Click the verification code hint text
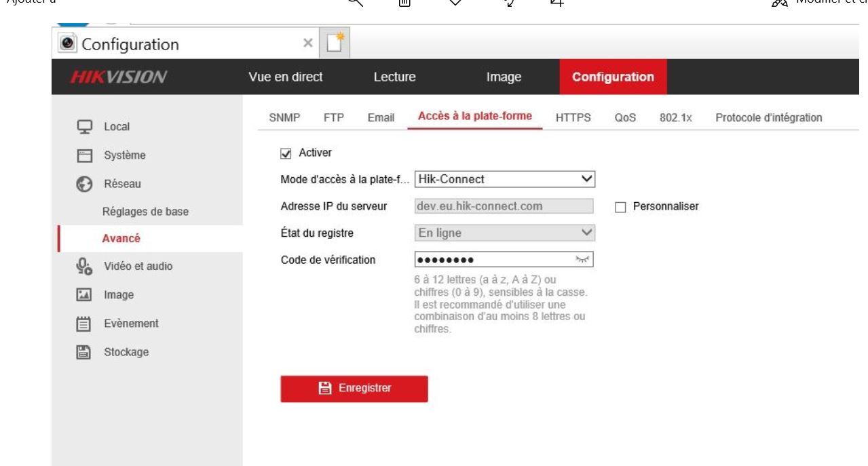Viewport: 868px width, 466px height. (499, 304)
